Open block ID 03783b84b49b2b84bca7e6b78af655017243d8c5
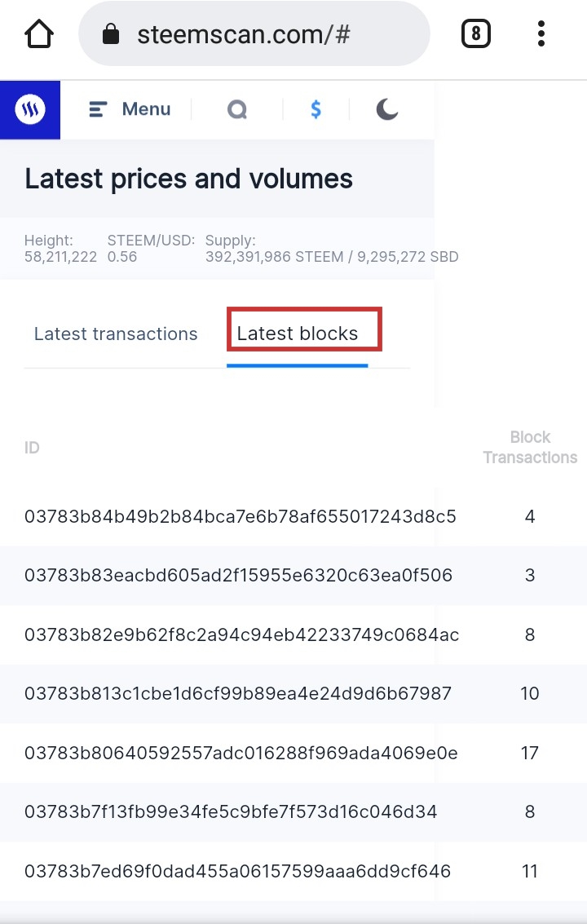Image resolution: width=587 pixels, height=924 pixels. point(240,516)
